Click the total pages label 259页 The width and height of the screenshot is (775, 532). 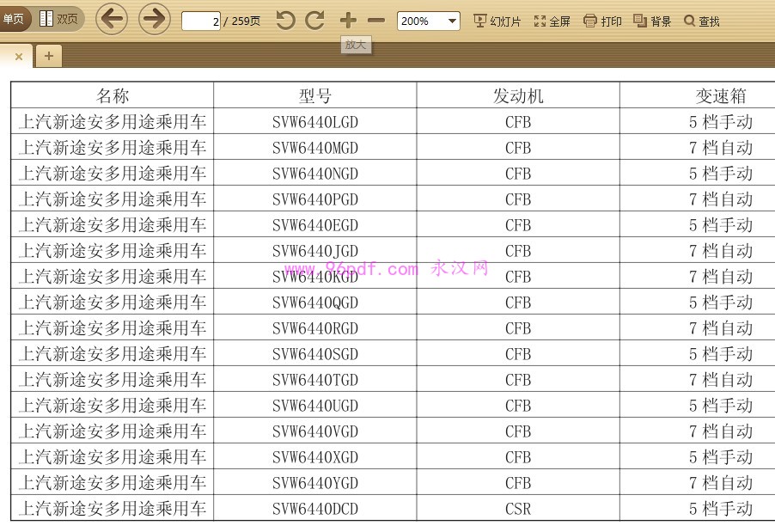point(246,21)
